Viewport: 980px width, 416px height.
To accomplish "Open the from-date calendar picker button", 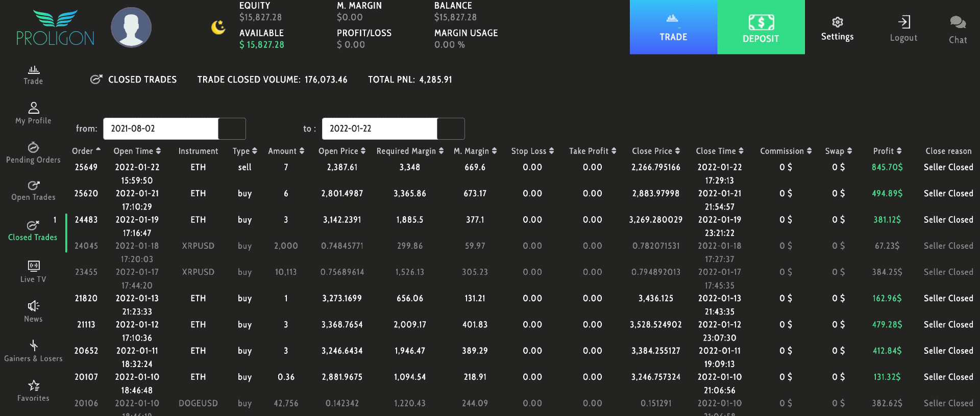I will click(232, 129).
